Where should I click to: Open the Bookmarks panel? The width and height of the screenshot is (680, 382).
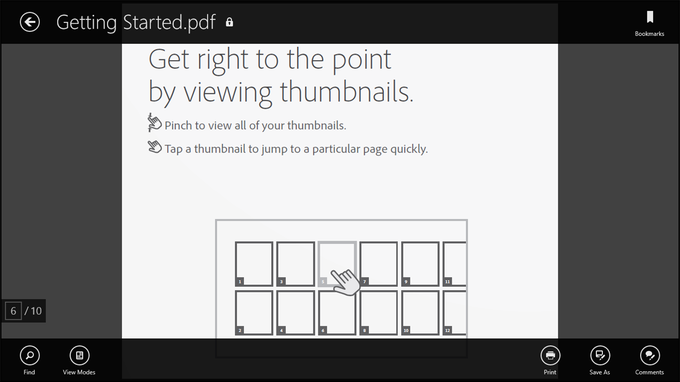[x=649, y=23]
